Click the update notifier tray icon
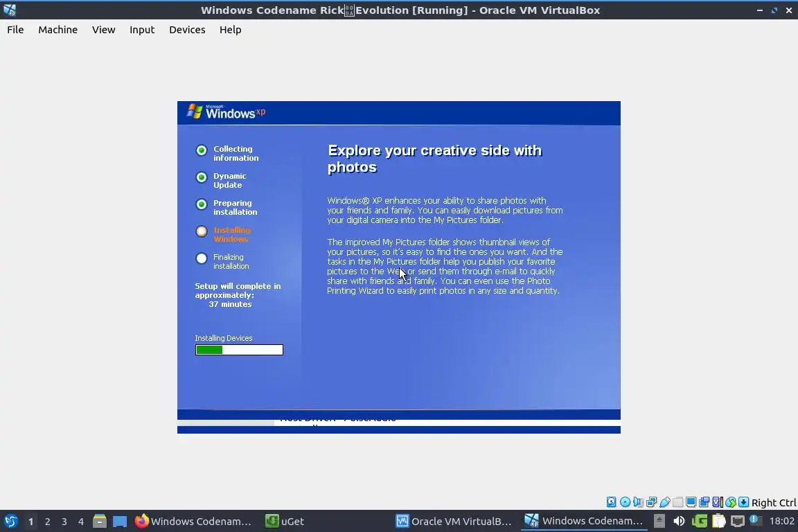This screenshot has height=532, width=798. tap(756, 520)
